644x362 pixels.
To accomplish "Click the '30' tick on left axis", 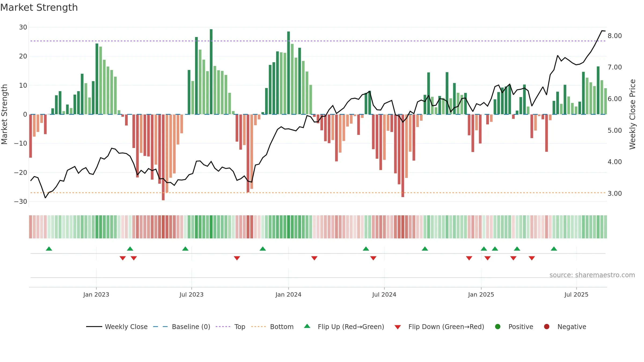I will click(x=23, y=27).
